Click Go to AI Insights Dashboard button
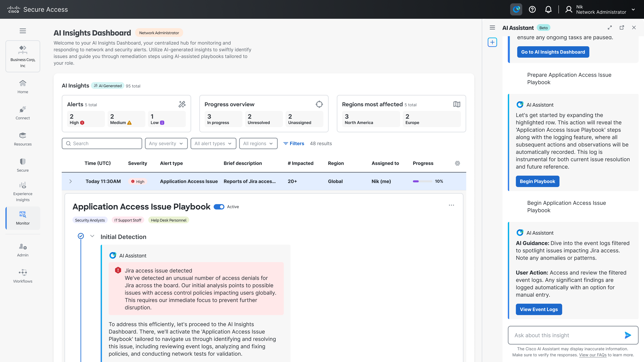 coord(553,52)
